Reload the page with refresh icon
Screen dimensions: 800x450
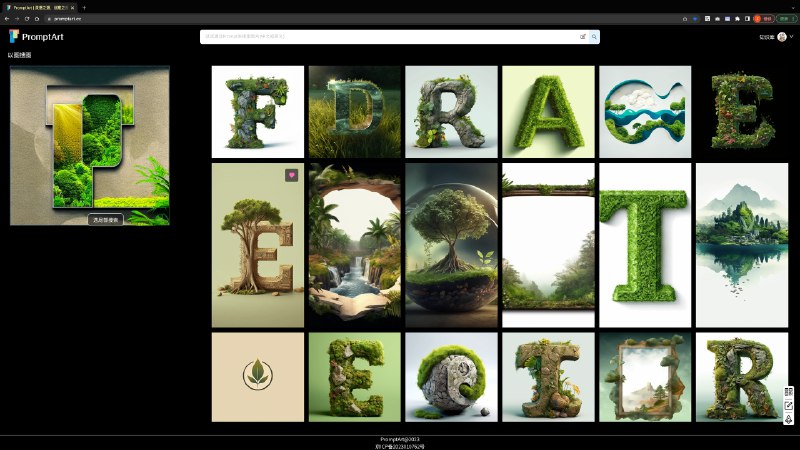pos(27,19)
